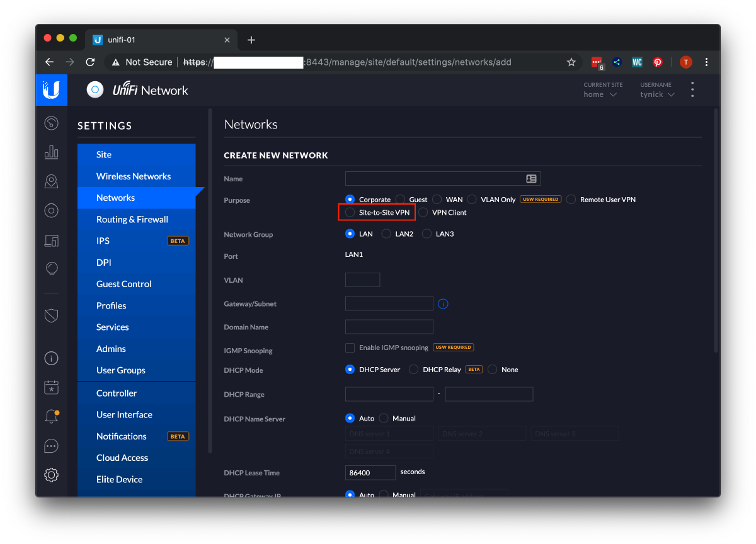Viewport: 756px width, 544px height.
Task: Open the Alerts bell icon
Action: pyautogui.click(x=52, y=416)
